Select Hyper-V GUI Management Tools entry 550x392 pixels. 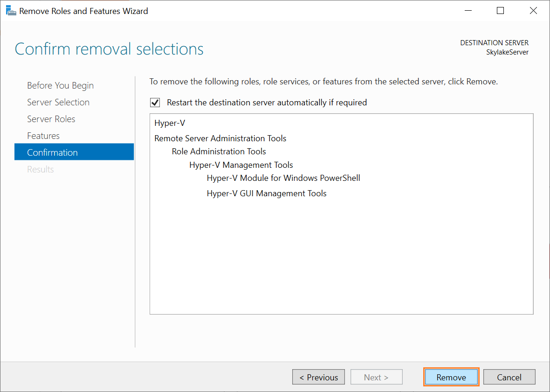[x=267, y=193]
